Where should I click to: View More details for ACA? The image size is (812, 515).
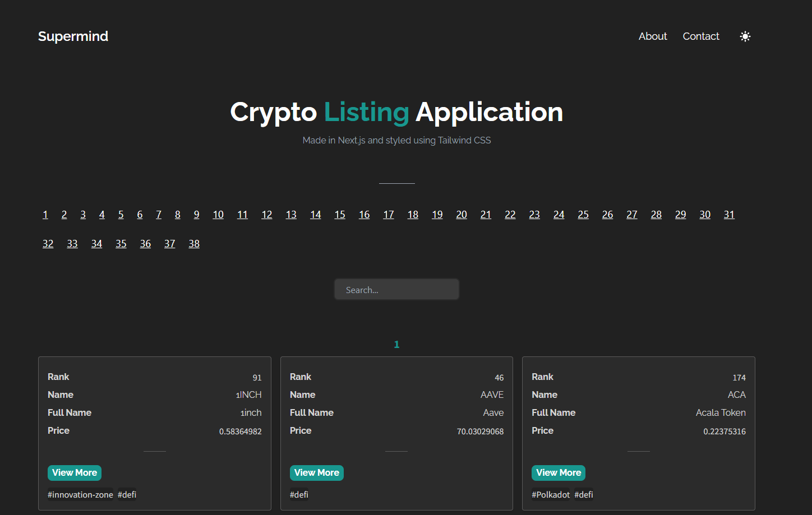(x=558, y=472)
